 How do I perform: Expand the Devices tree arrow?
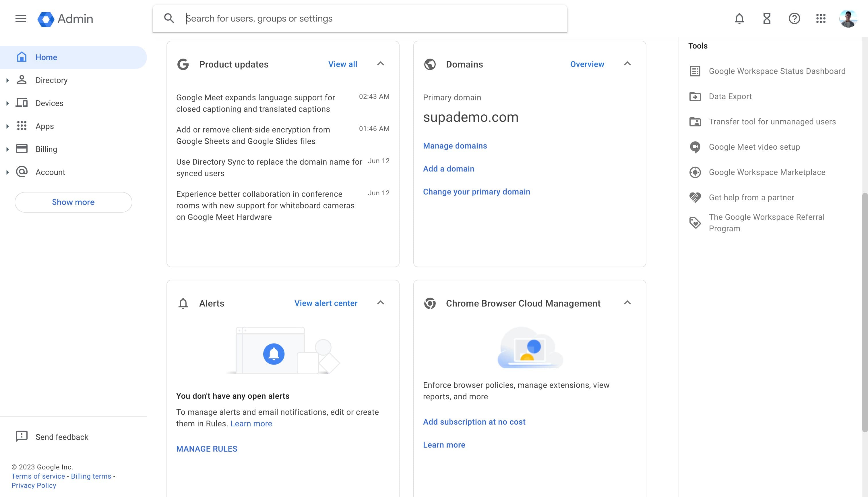7,103
